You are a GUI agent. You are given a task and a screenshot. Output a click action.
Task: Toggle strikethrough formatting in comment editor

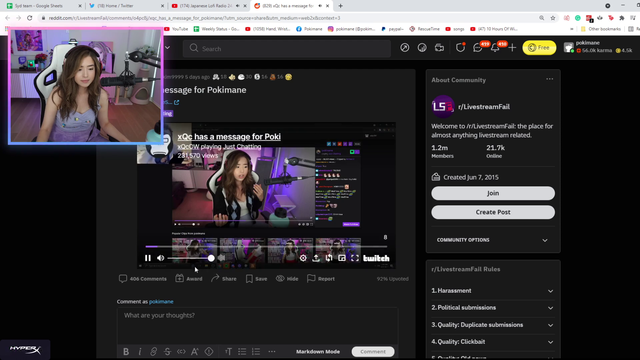click(x=167, y=351)
